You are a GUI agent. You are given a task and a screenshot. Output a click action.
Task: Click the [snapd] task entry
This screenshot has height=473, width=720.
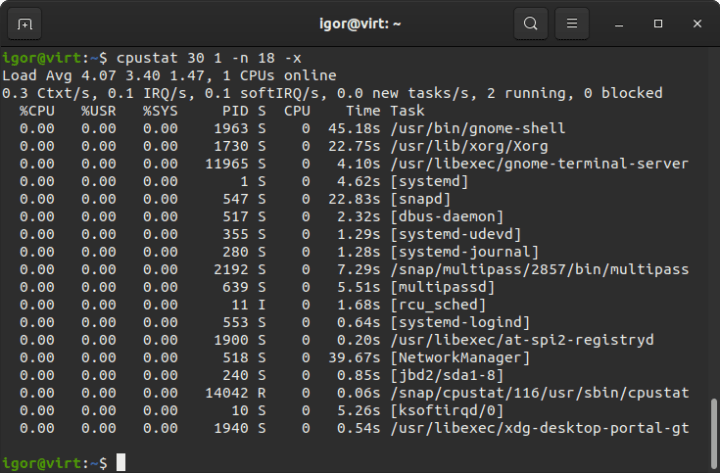[x=421, y=199]
